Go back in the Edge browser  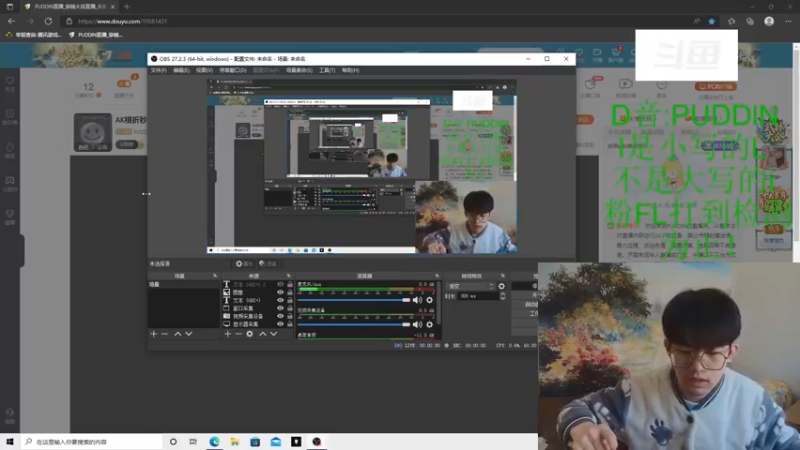(11, 21)
